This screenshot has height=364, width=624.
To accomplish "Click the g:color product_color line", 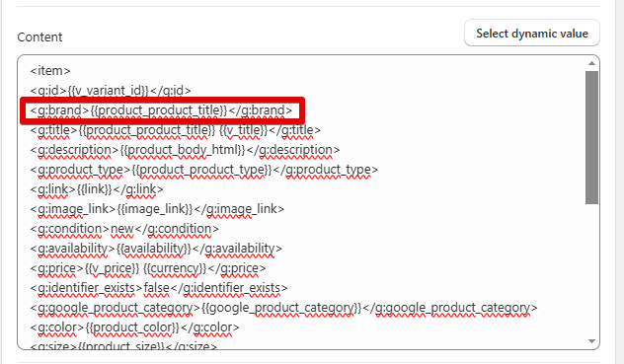I will pyautogui.click(x=134, y=328).
